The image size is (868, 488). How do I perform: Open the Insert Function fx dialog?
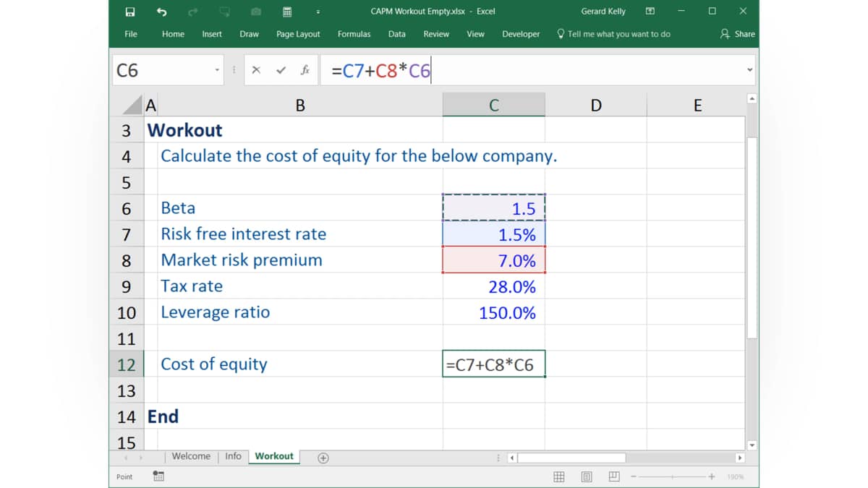[x=305, y=70]
